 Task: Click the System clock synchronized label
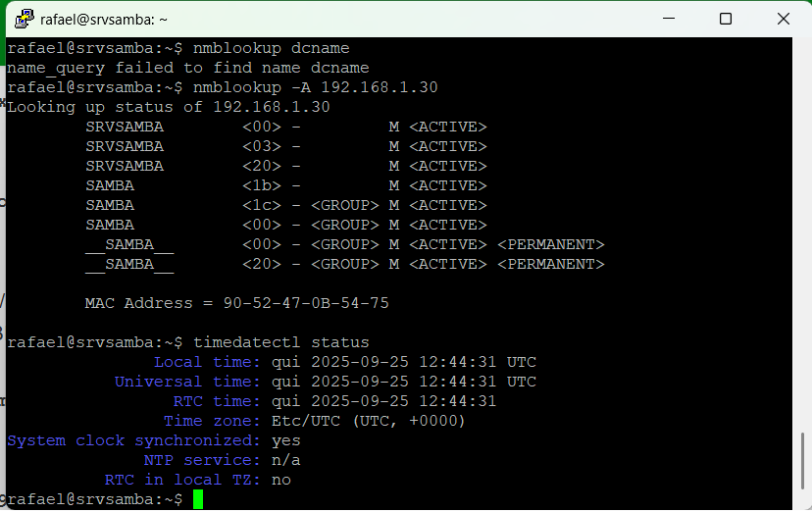click(134, 440)
